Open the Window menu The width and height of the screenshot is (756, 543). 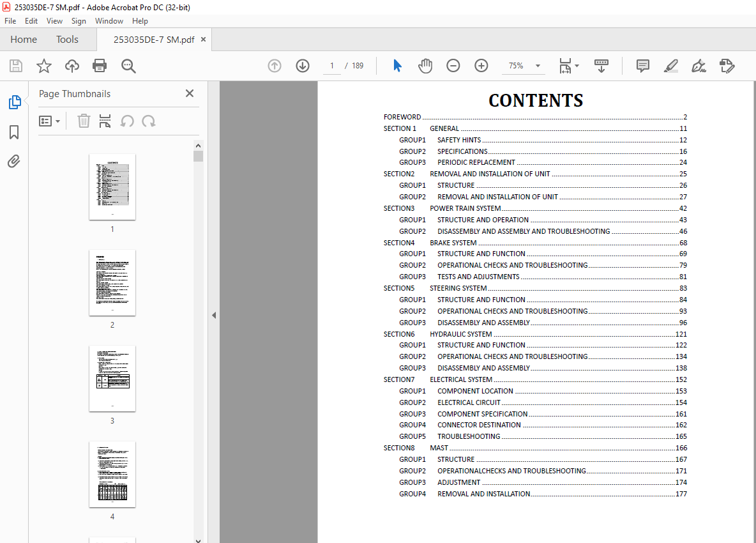[x=109, y=20]
